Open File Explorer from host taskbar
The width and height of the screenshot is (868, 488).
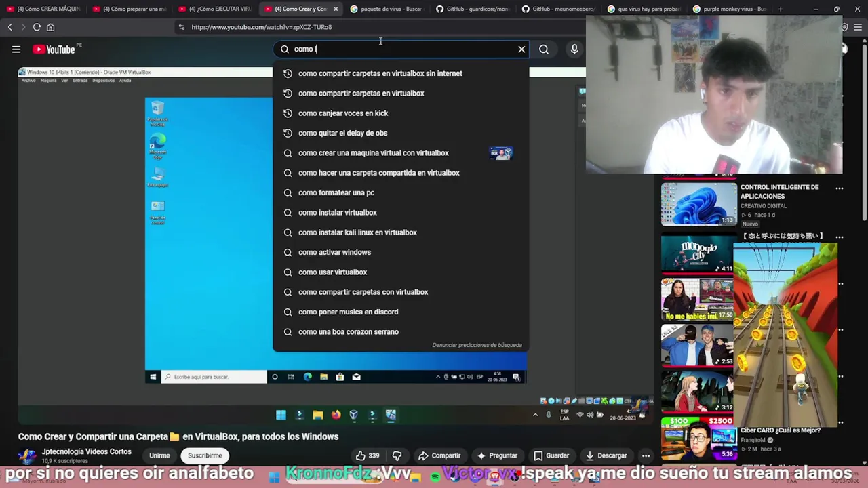tap(317, 415)
